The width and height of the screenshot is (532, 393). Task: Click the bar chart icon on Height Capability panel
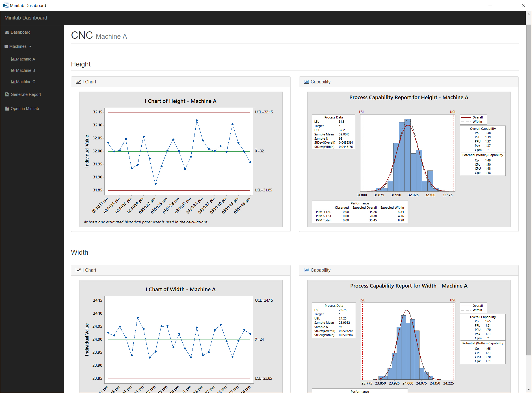pyautogui.click(x=306, y=82)
